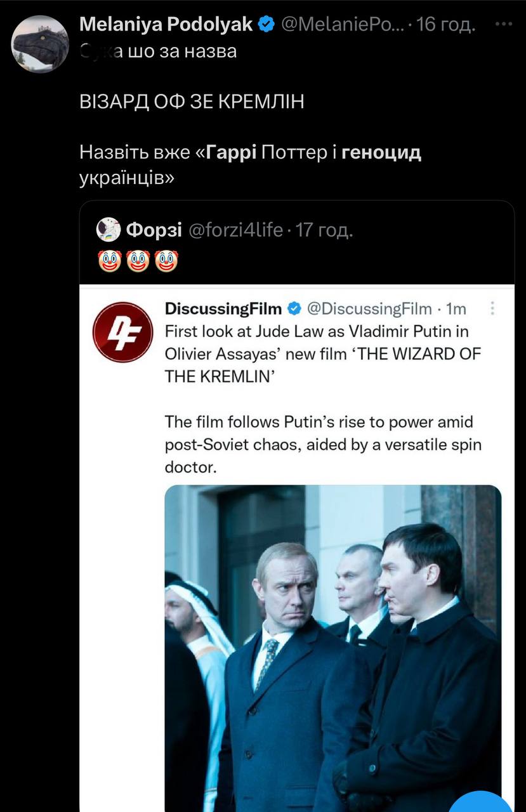This screenshot has width=526, height=812.
Task: Open the film still photo of men in coats
Action: pyautogui.click(x=332, y=647)
